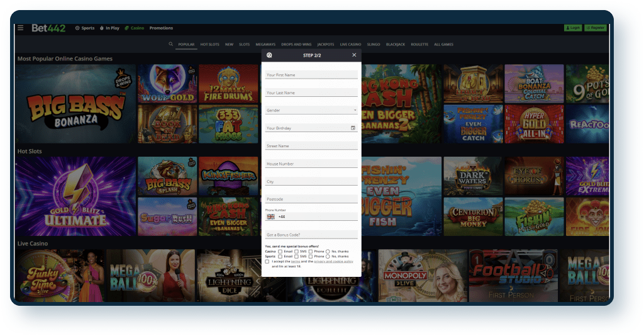Open the Big Bass Bonanza game
Screen dimensions: 644x336
click(75, 104)
